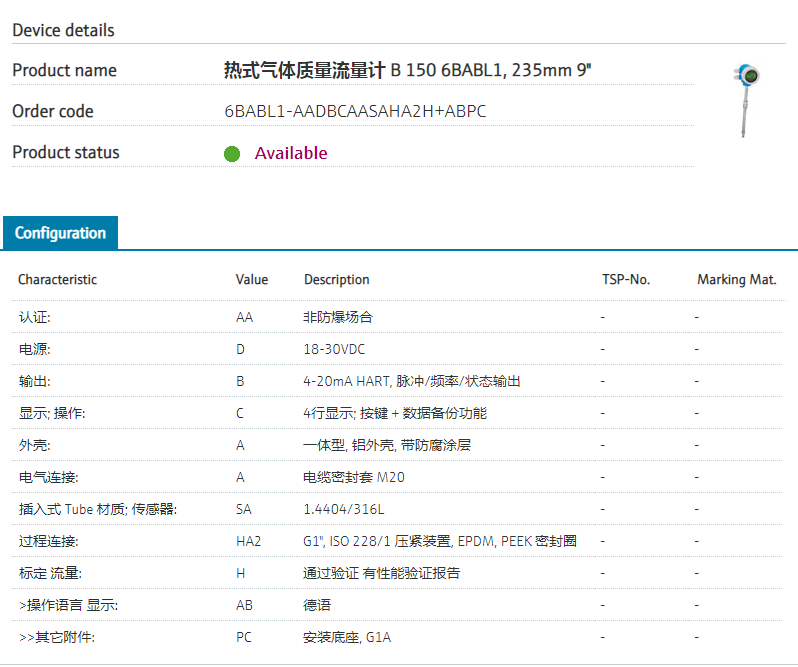Select the 认证 row with value AA
Image resolution: width=798 pixels, height=667 pixels.
click(x=35, y=317)
